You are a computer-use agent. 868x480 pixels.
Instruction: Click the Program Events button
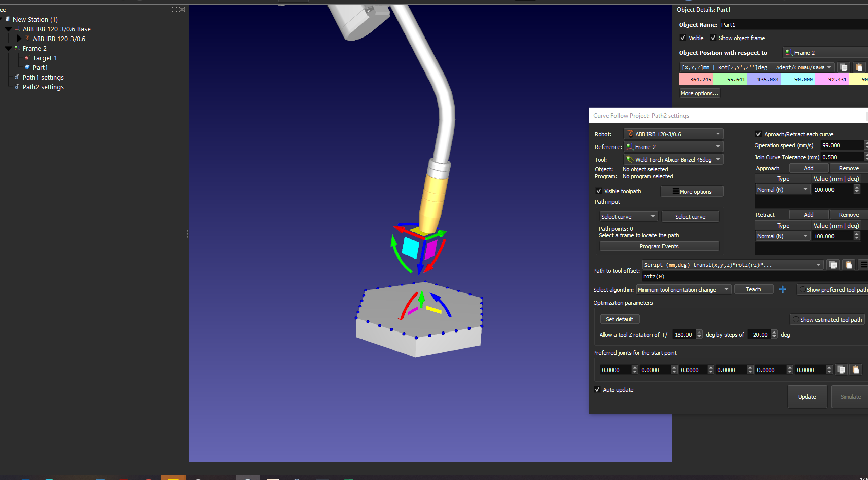pyautogui.click(x=659, y=246)
